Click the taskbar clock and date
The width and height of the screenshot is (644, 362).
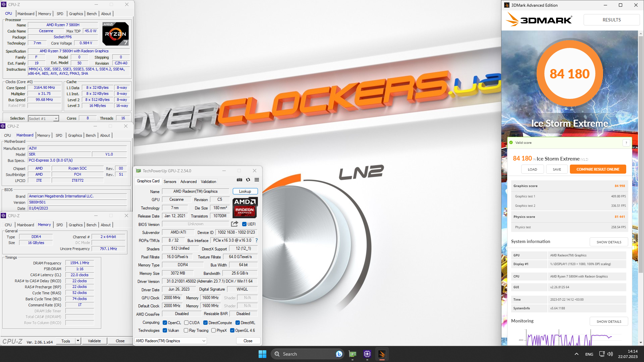(x=628, y=354)
